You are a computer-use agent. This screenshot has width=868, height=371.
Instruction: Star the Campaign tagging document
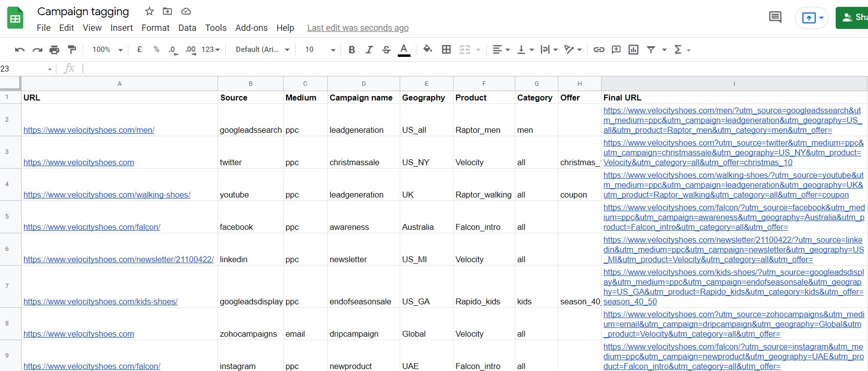click(x=149, y=11)
